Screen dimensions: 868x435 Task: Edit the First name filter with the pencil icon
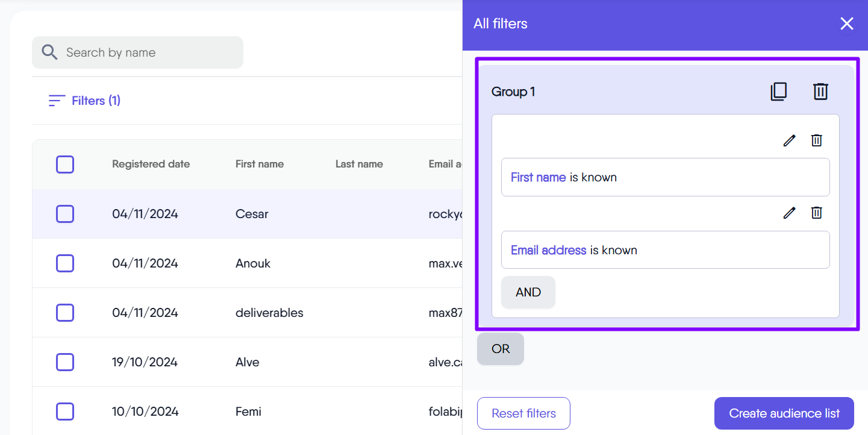coord(789,140)
